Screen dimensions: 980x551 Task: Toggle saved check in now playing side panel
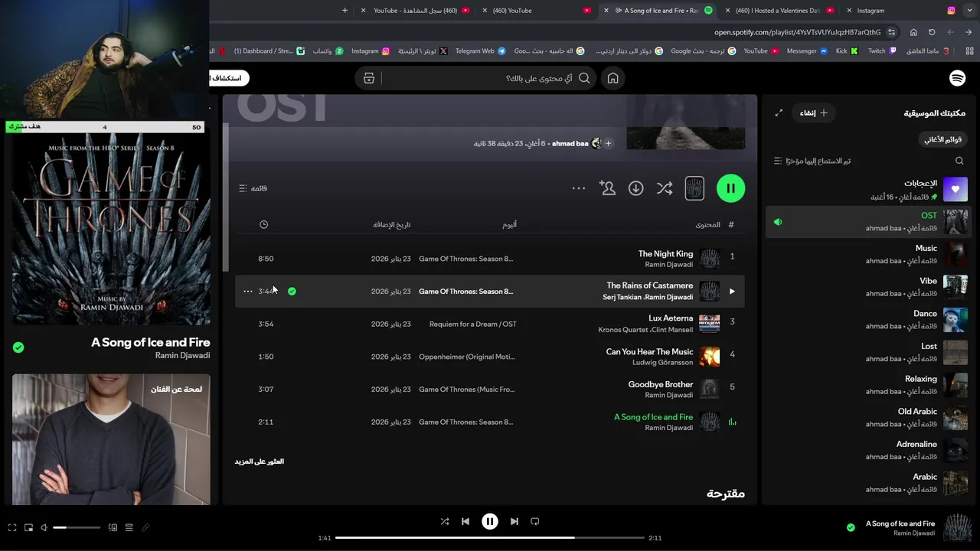(18, 347)
